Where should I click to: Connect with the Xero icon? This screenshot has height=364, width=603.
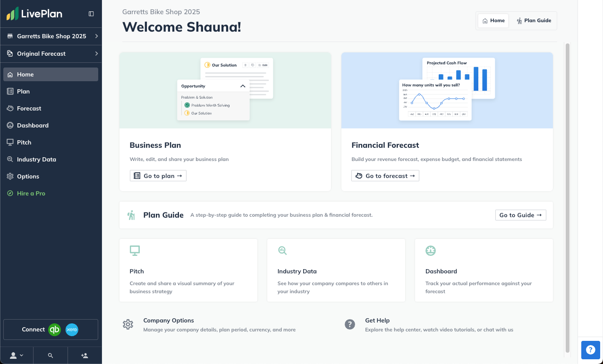71,329
